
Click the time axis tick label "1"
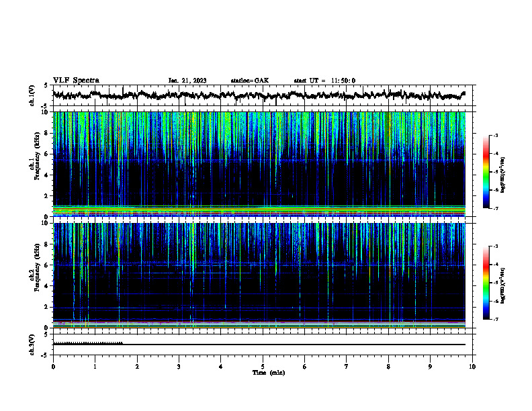[95, 367]
